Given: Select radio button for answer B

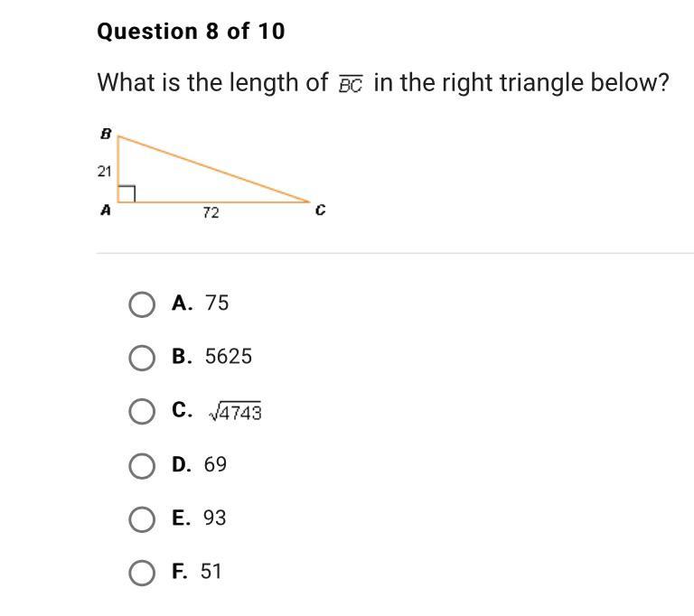Looking at the screenshot, I should (x=142, y=358).
